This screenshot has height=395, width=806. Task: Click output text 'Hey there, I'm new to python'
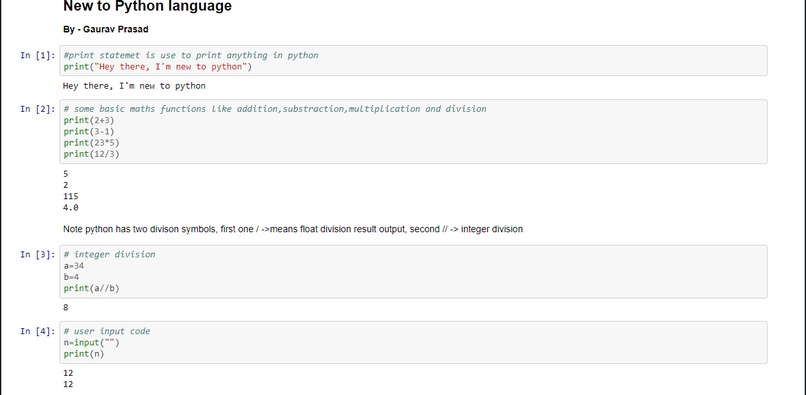[134, 86]
